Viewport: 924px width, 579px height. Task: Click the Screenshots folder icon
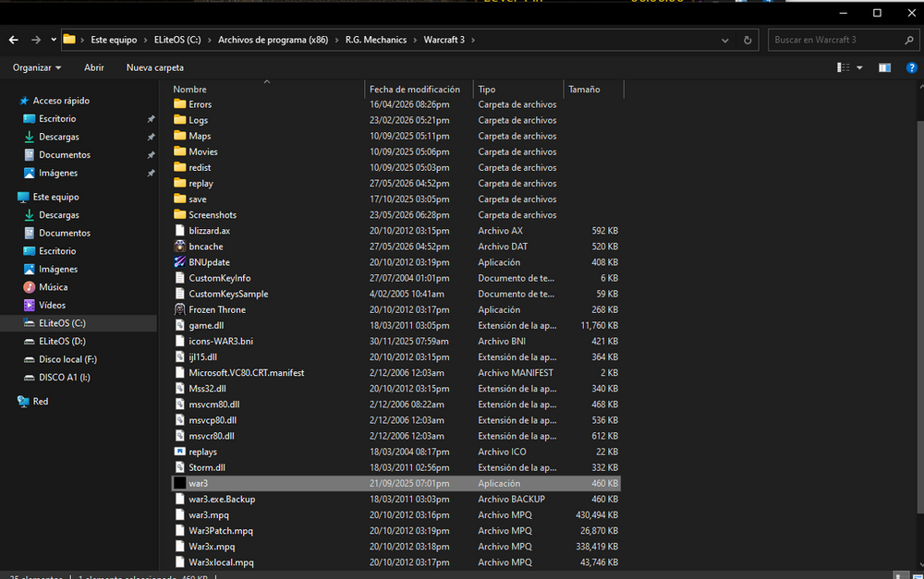180,215
